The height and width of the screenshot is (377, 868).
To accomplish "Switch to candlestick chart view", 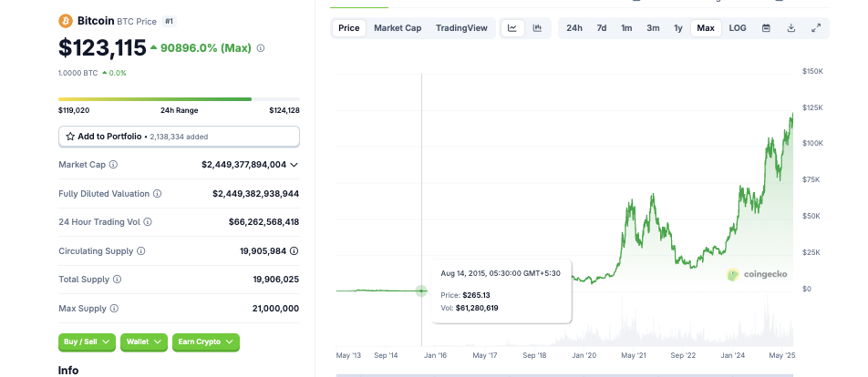I will coord(537,28).
